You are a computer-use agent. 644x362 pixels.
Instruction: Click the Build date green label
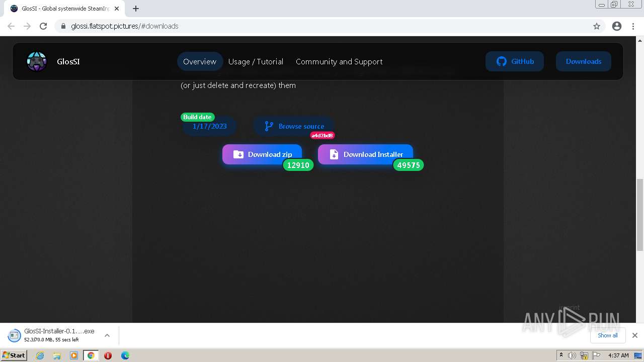coord(197,117)
